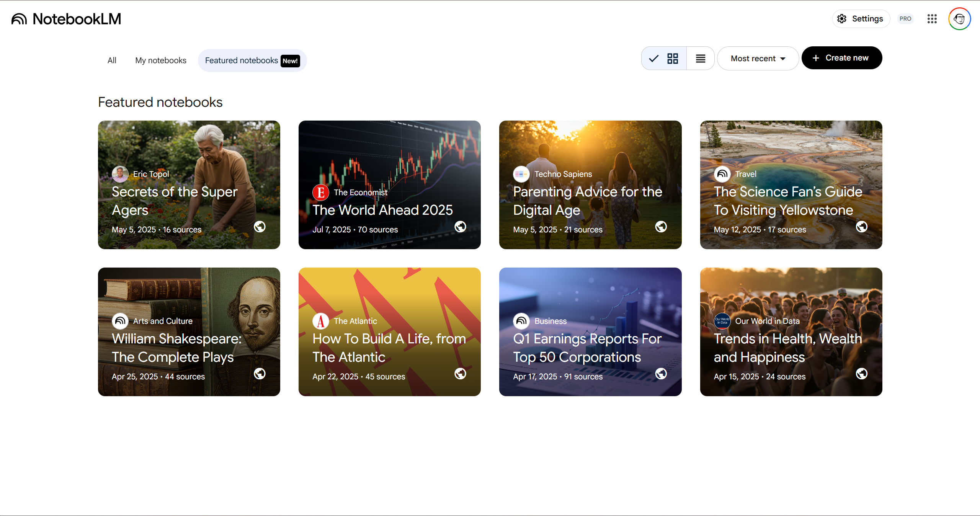The image size is (980, 516).
Task: Open The World Ahead 2025 notebook
Action: [x=390, y=185]
